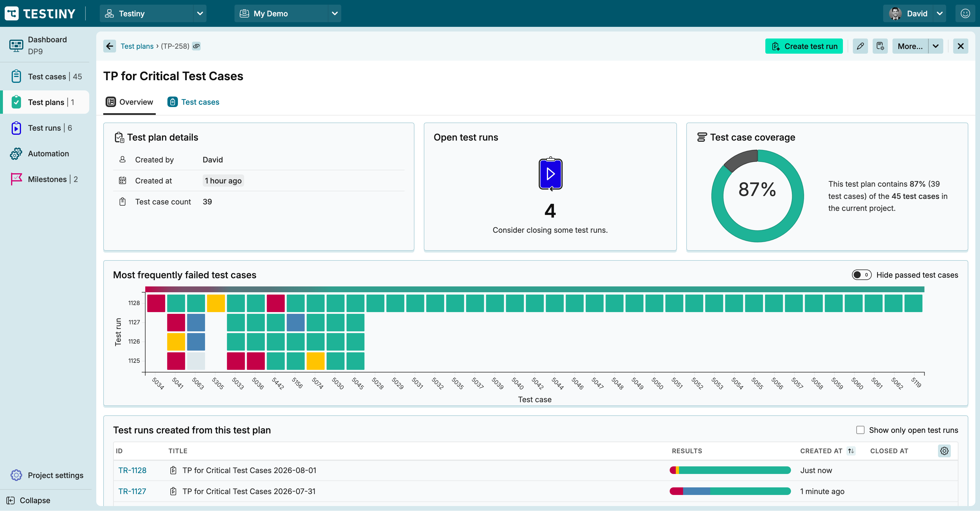
Task: Switch to the Test cases tab
Action: [x=193, y=102]
